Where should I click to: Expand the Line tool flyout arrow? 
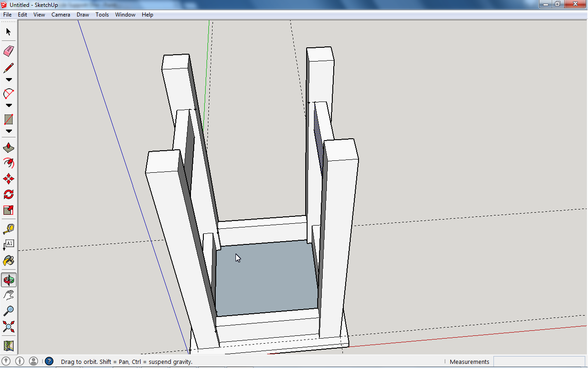tap(8, 79)
